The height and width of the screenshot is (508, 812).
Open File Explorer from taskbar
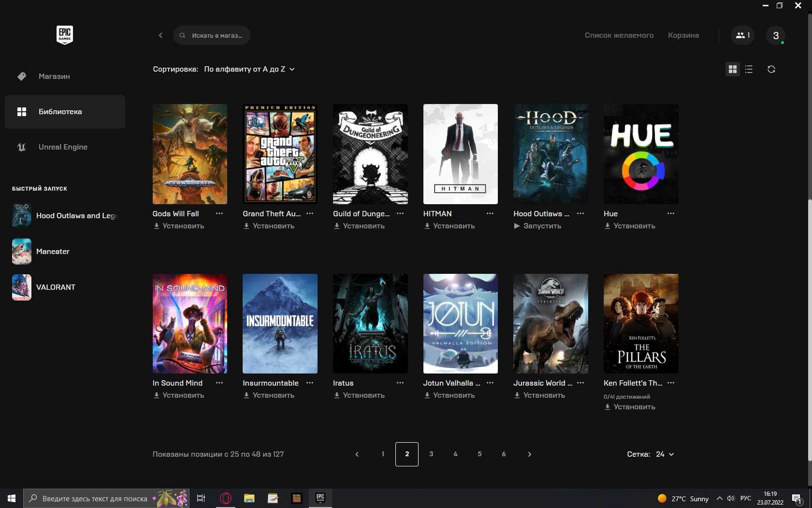pyautogui.click(x=249, y=498)
